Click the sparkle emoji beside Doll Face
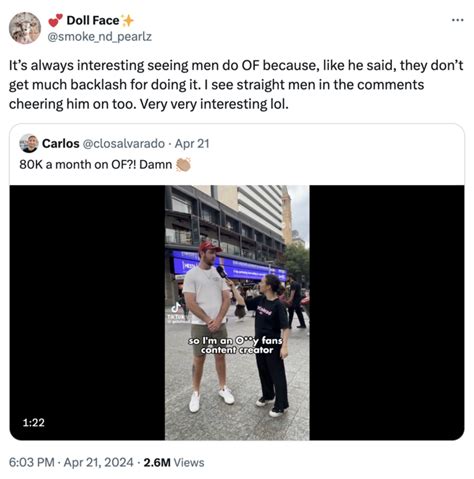The image size is (474, 479). point(127,21)
